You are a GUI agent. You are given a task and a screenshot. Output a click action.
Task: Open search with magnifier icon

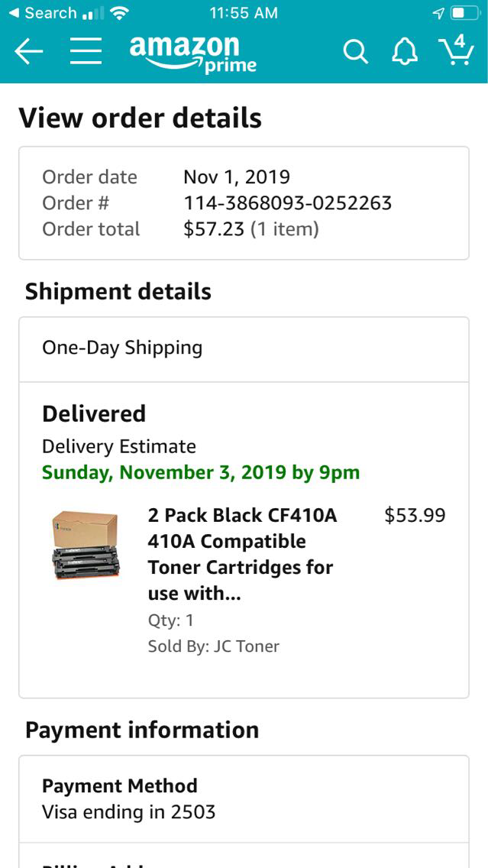coord(355,52)
